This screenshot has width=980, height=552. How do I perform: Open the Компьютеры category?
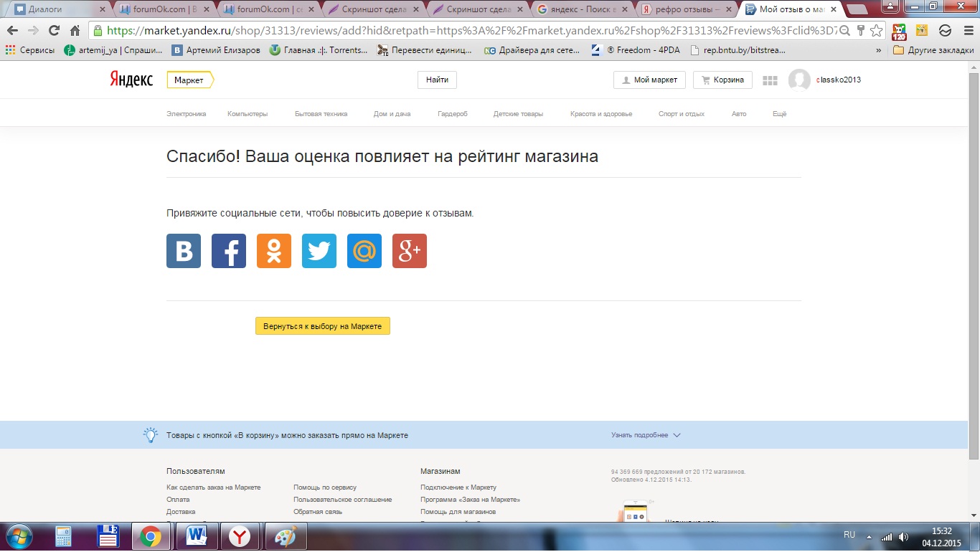pos(248,114)
